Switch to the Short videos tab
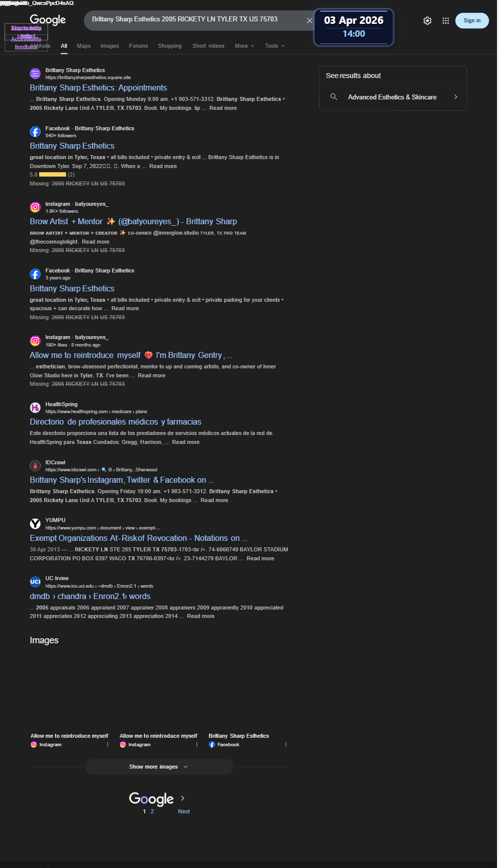Viewport: 503px width, 868px height. (208, 46)
